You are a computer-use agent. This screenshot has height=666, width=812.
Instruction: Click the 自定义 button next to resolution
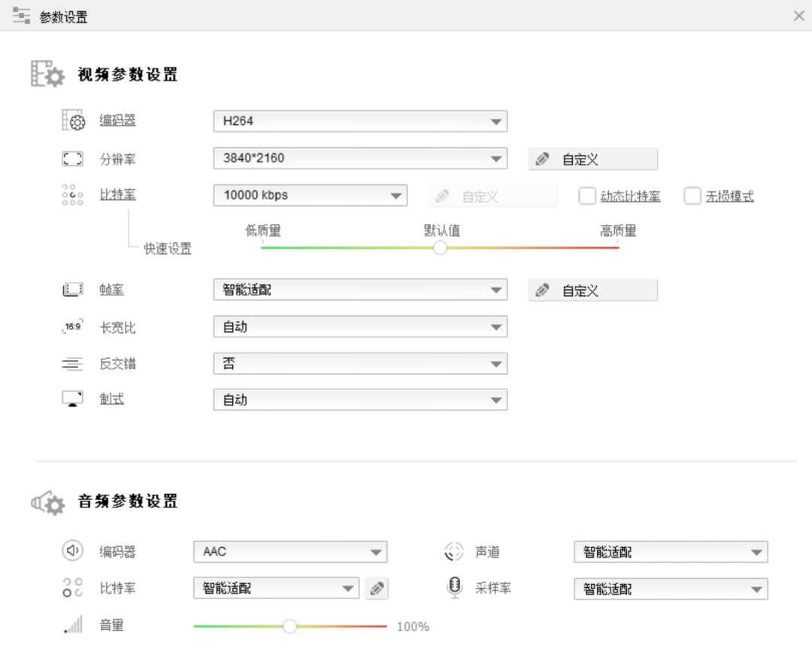[593, 159]
